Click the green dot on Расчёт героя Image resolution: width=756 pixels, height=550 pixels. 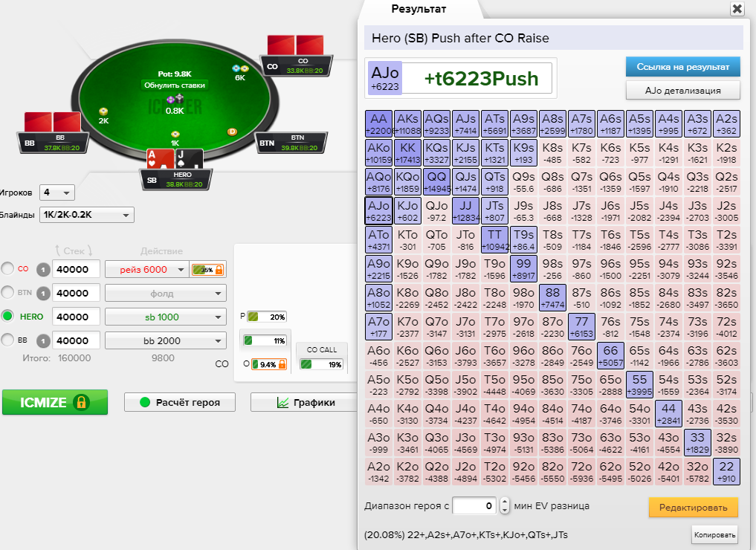[x=145, y=402]
